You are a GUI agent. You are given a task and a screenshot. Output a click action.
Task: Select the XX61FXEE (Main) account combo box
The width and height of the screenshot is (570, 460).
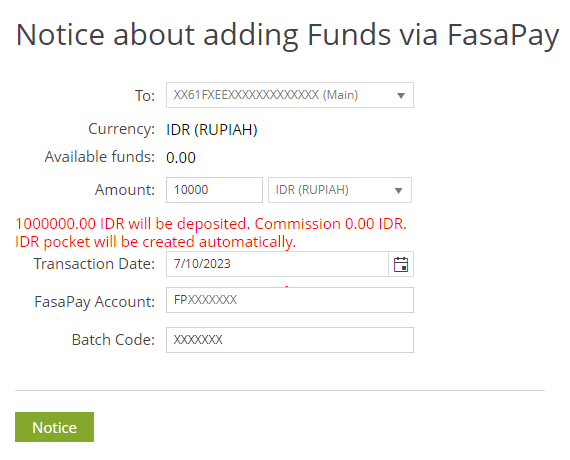coord(290,95)
